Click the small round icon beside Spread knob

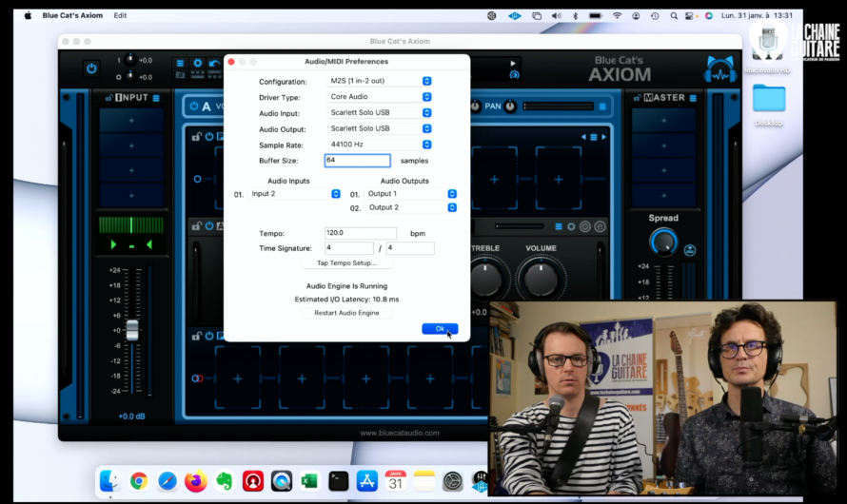690,250
